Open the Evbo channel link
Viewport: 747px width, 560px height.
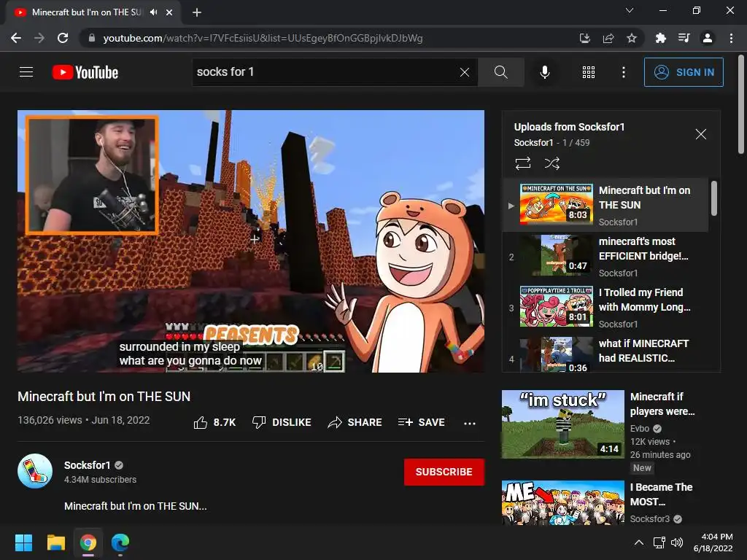[639, 429]
